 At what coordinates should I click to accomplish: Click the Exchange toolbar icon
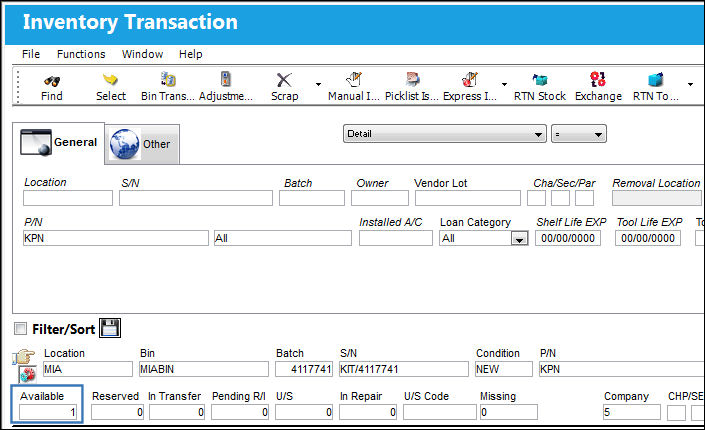point(598,79)
